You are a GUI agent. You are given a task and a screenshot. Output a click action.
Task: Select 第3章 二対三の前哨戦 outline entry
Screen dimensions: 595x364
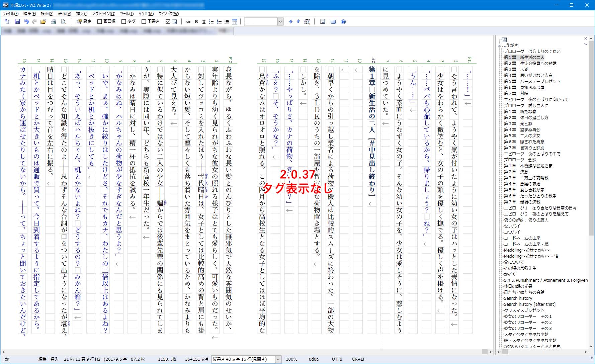[x=526, y=178]
